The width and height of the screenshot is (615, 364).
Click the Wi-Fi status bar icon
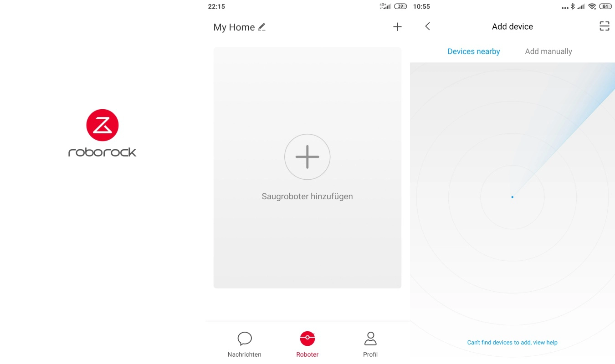click(592, 6)
